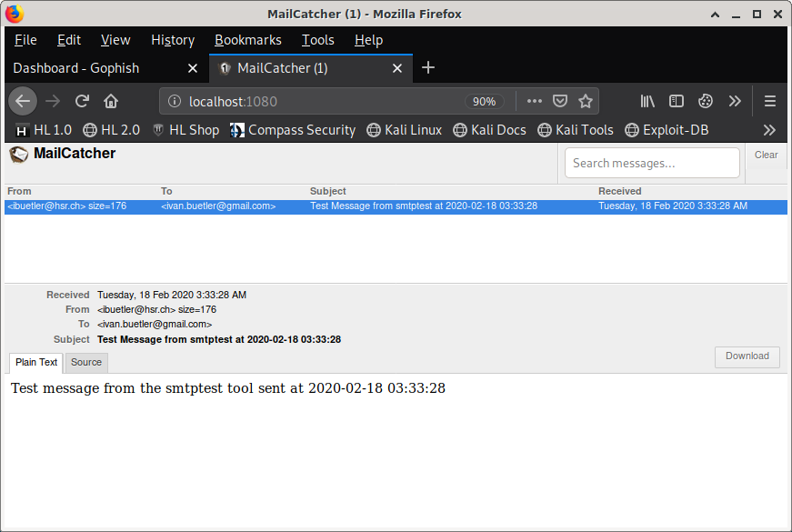Switch to the Source tab
The height and width of the screenshot is (532, 792).
click(86, 362)
